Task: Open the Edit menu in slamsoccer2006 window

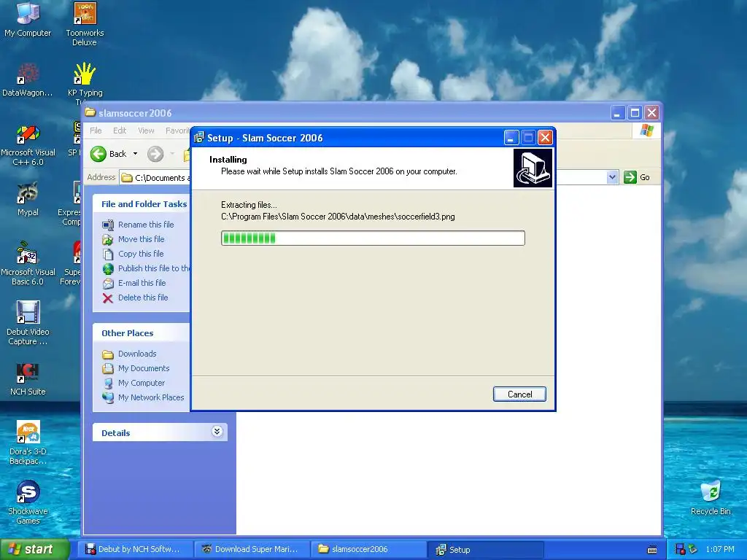Action: coord(120,131)
